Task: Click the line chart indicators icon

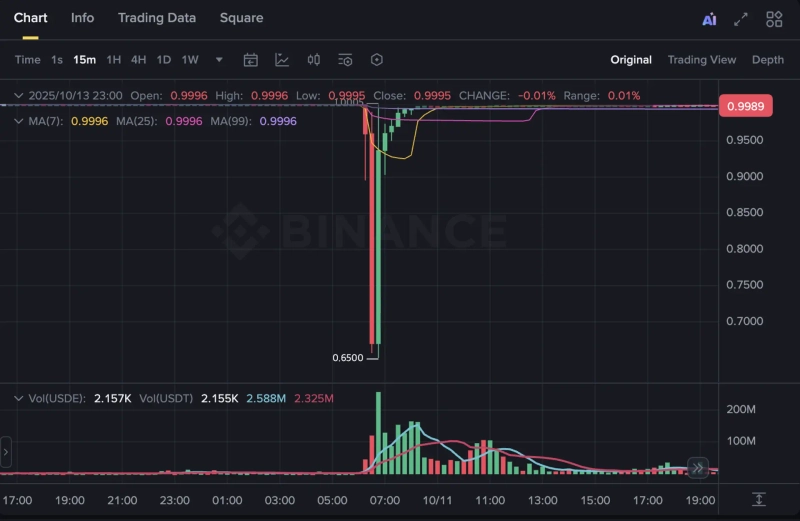Action: tap(282, 60)
